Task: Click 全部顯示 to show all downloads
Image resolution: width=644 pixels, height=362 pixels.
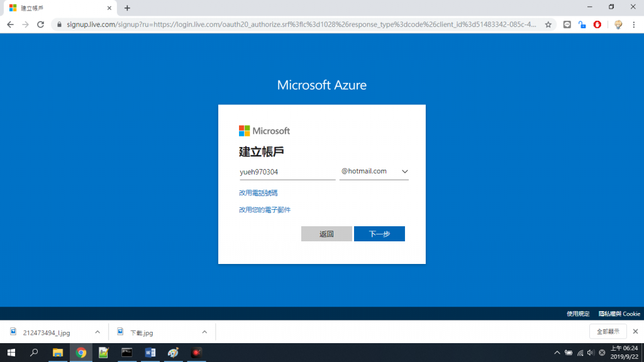Action: (x=608, y=332)
